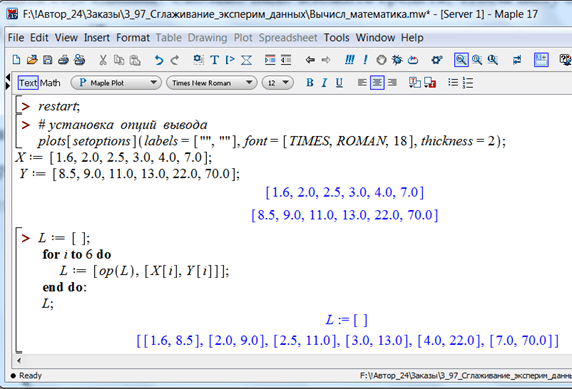Save the worksheet with floppy disk icon
The image size is (572, 389).
click(47, 59)
